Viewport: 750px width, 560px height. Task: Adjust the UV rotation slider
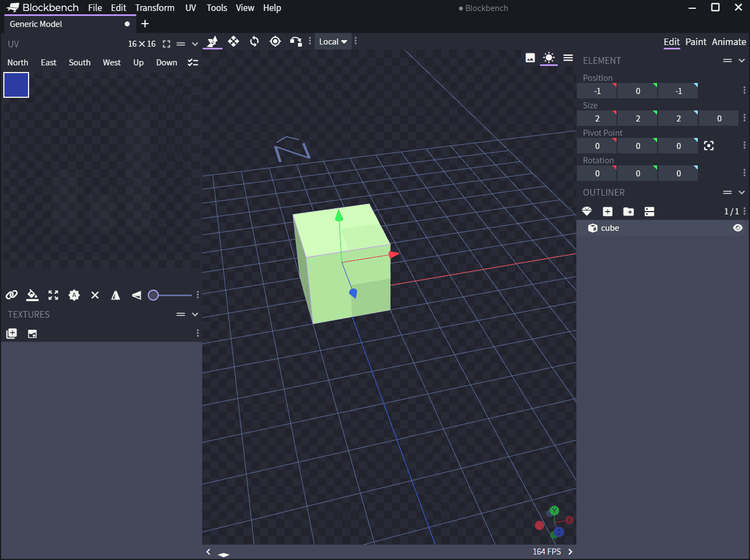pyautogui.click(x=154, y=295)
